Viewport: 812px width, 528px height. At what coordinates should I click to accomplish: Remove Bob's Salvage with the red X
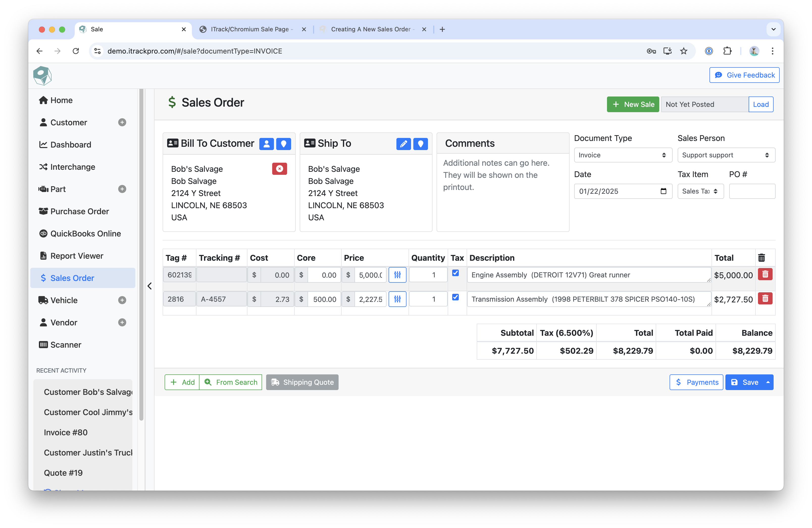279,169
